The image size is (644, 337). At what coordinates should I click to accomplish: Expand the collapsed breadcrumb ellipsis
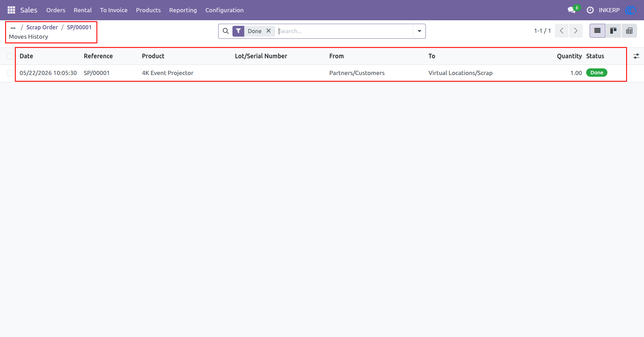coord(13,28)
